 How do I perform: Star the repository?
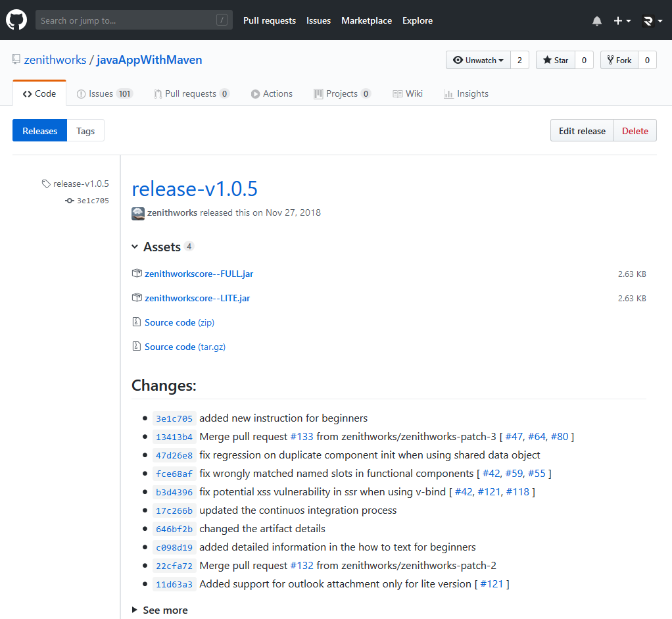tap(556, 60)
